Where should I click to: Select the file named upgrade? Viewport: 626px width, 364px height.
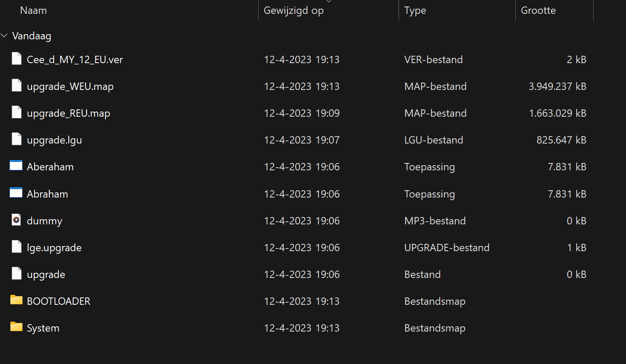[x=46, y=275]
